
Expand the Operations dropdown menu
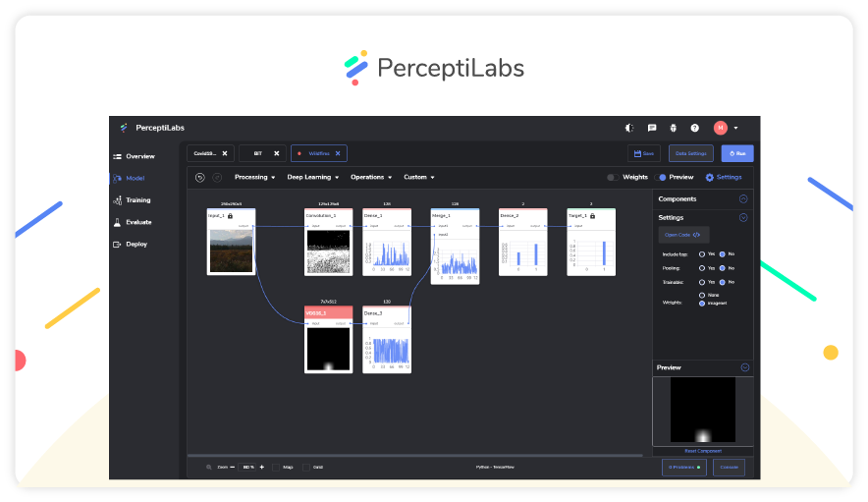tap(371, 178)
